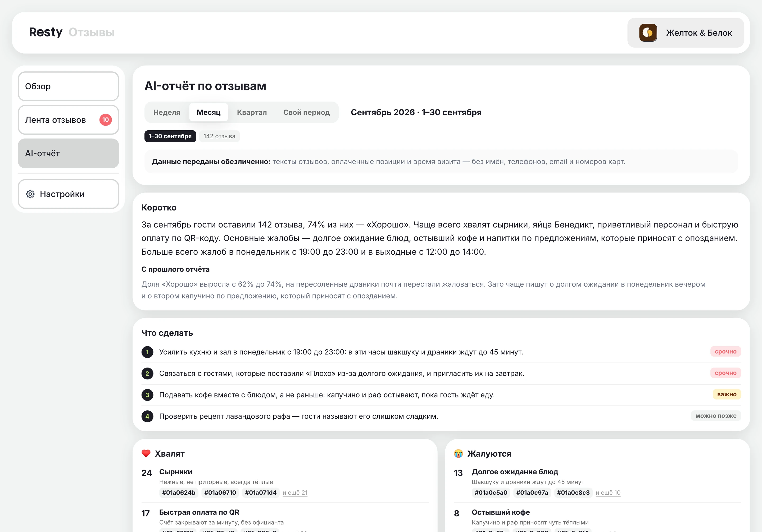762x532 pixels.
Task: Click the 142 отзыва chip
Action: 219,136
